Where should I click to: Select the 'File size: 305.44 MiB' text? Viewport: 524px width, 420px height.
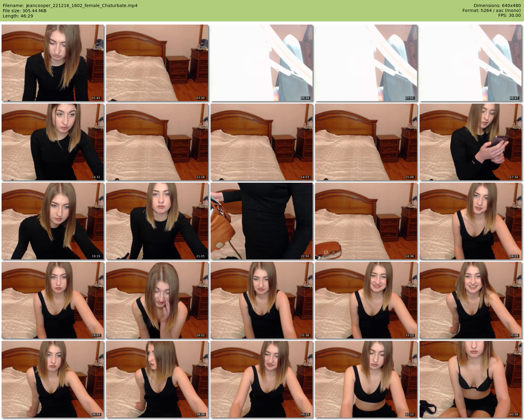25,11
